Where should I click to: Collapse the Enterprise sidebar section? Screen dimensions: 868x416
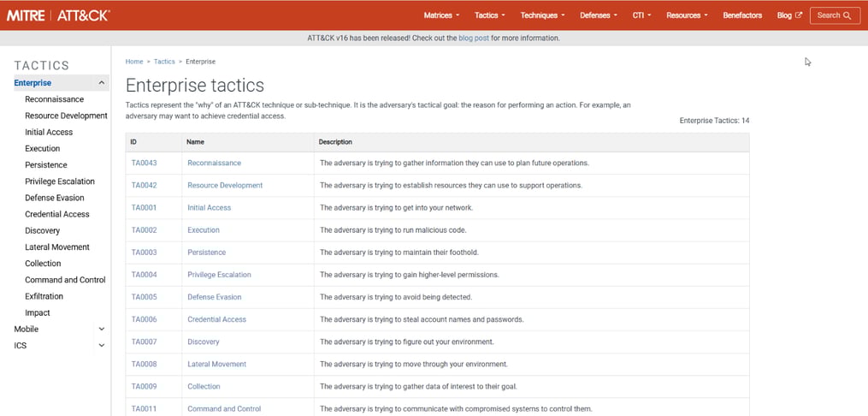point(101,83)
